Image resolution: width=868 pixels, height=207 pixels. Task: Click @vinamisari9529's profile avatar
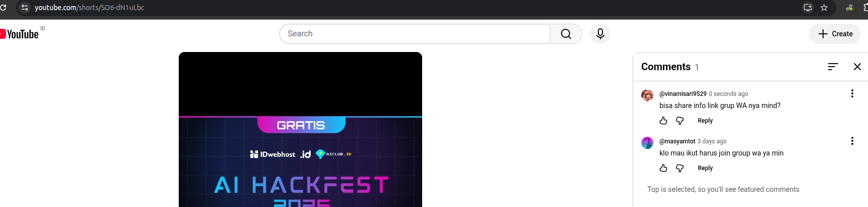(647, 95)
